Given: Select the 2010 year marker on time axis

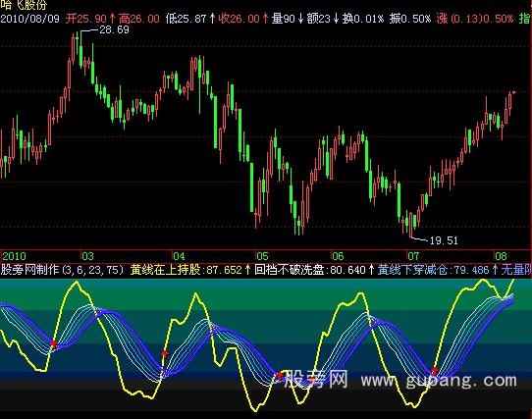Looking at the screenshot, I should (15, 256).
